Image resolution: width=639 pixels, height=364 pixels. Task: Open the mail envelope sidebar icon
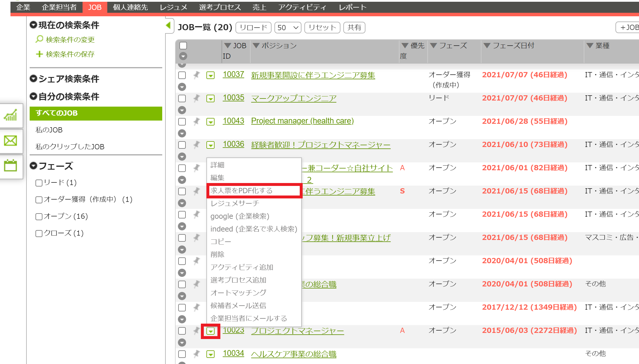click(11, 141)
